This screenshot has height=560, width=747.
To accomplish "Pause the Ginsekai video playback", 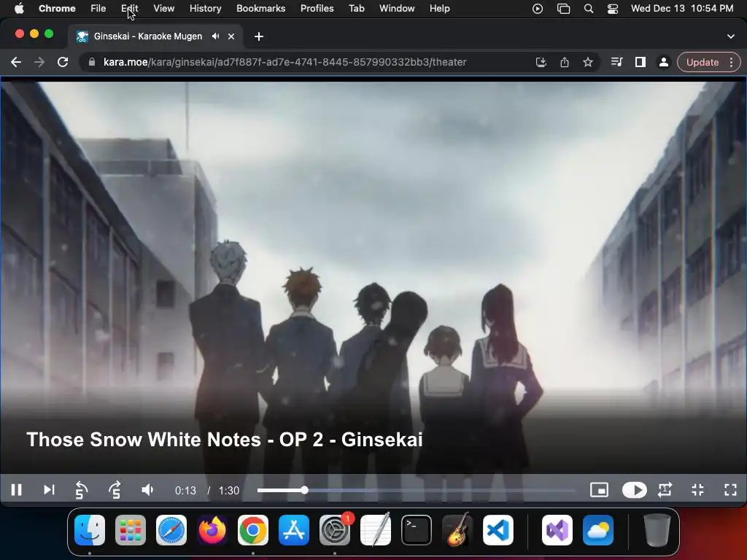I will 16,490.
